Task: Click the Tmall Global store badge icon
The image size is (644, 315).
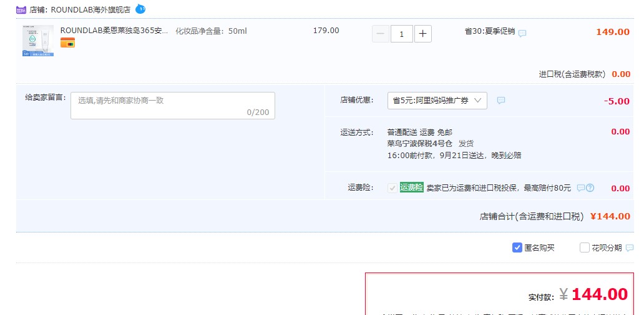Action: click(x=21, y=10)
